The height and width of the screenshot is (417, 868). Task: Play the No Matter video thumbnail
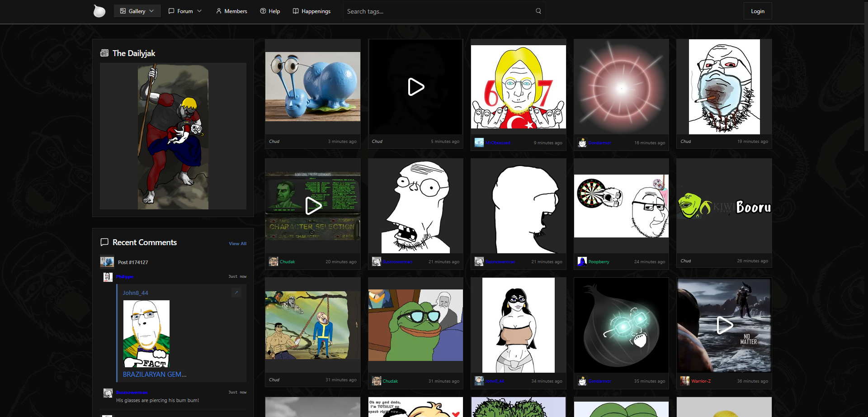tap(724, 325)
